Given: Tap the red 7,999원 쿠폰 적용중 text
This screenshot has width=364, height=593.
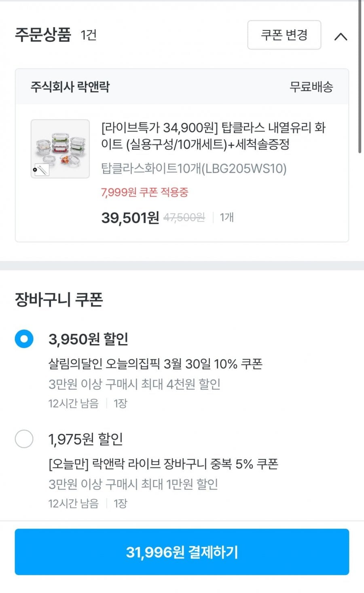Looking at the screenshot, I should [144, 192].
